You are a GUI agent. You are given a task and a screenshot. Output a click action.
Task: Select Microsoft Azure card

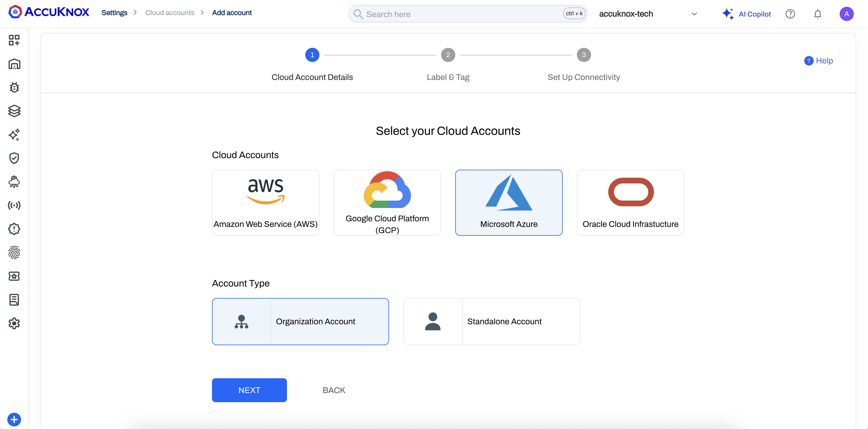point(509,202)
